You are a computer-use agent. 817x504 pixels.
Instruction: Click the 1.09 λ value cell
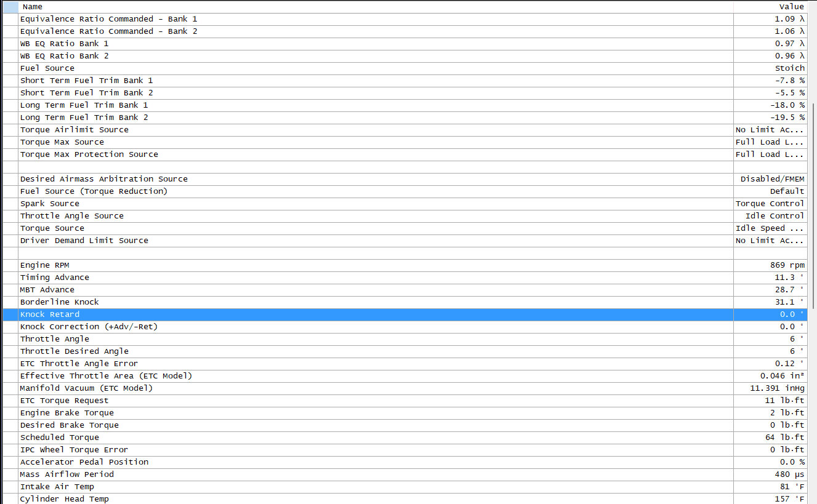coord(770,19)
